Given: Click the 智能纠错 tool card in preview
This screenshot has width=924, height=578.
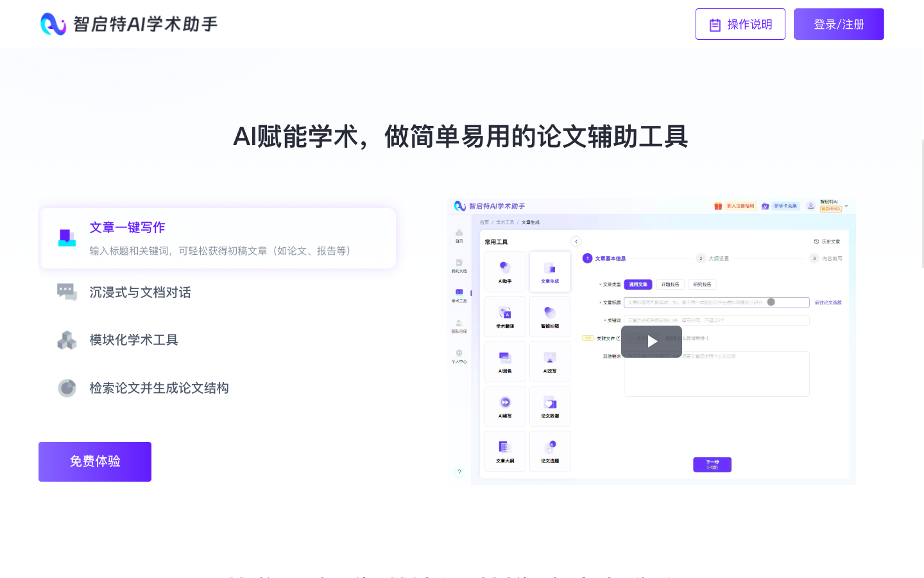Looking at the screenshot, I should tap(550, 317).
